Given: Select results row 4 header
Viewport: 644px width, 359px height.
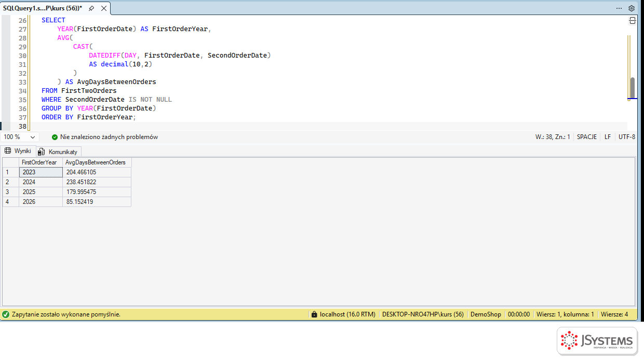Looking at the screenshot, I should pyautogui.click(x=11, y=202).
